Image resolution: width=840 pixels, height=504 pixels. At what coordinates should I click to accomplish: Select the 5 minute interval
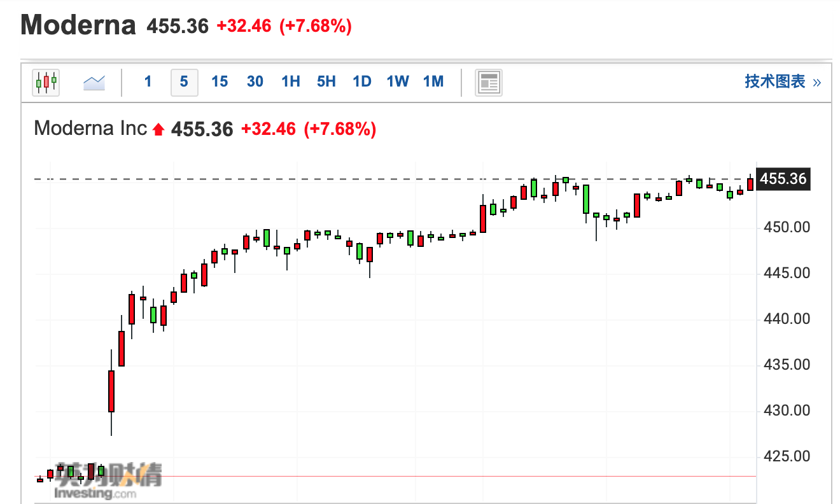184,81
